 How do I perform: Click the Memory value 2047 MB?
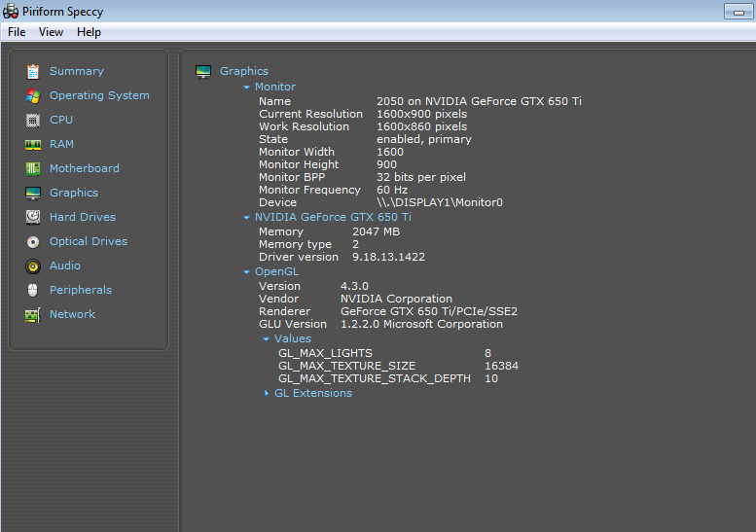pyautogui.click(x=377, y=231)
